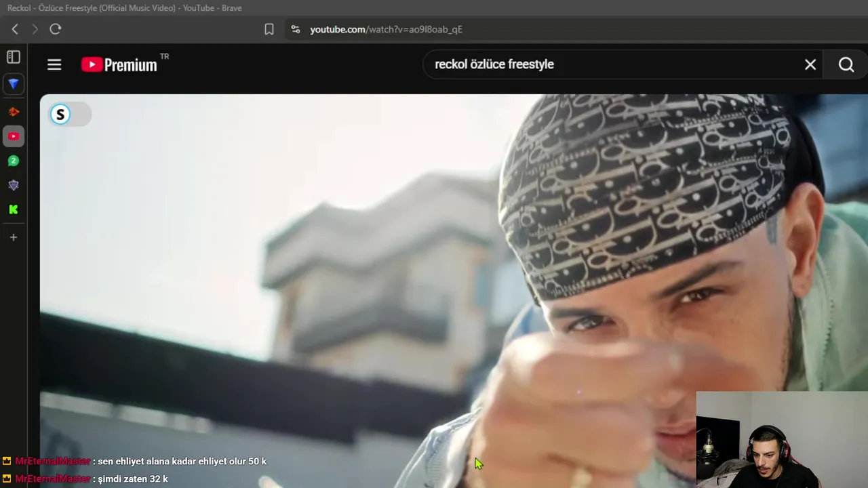
Task: Open the YouTube hamburger guide menu
Action: (54, 64)
